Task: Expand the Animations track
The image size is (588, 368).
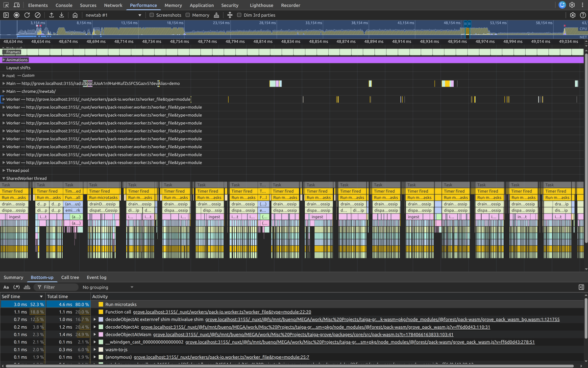Action: [x=4, y=60]
